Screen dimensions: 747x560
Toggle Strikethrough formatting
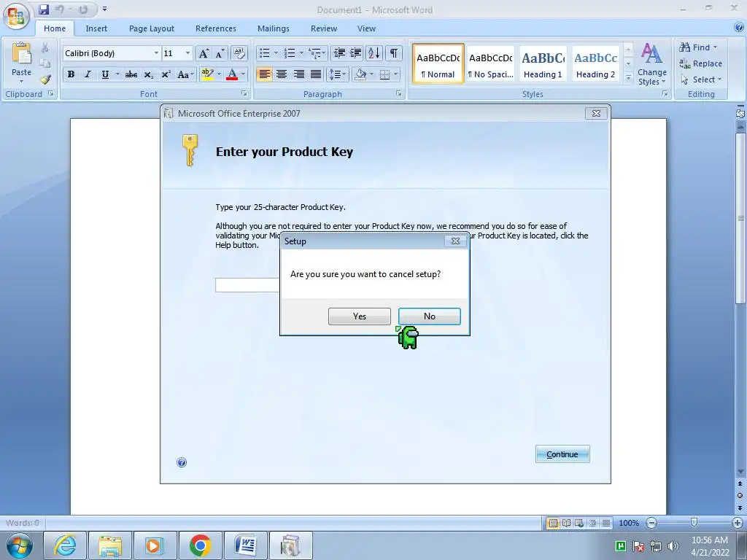pyautogui.click(x=131, y=74)
